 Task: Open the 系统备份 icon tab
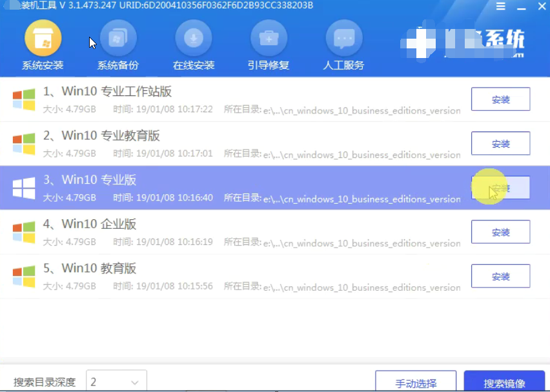click(118, 38)
